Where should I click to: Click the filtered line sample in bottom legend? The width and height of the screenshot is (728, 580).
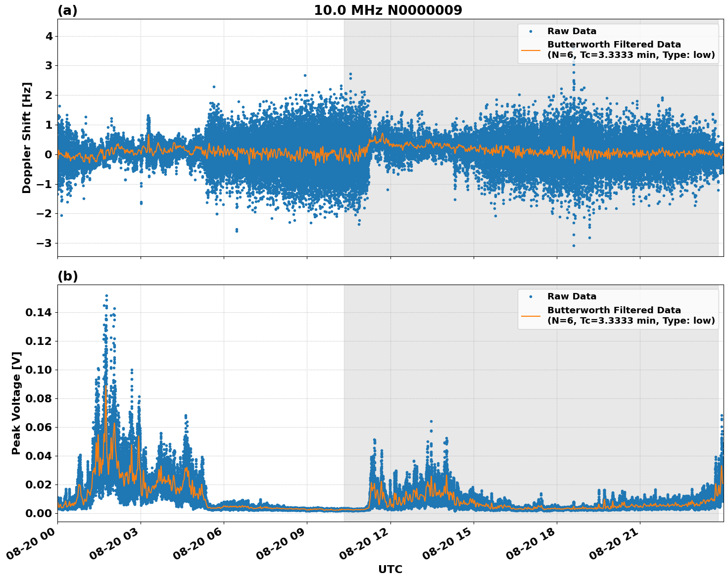tap(532, 317)
